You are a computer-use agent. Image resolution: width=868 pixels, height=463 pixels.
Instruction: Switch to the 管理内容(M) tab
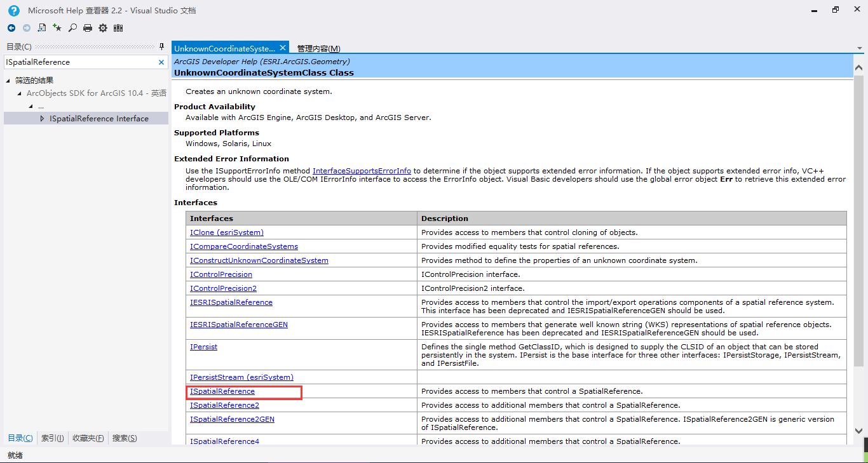(x=318, y=48)
